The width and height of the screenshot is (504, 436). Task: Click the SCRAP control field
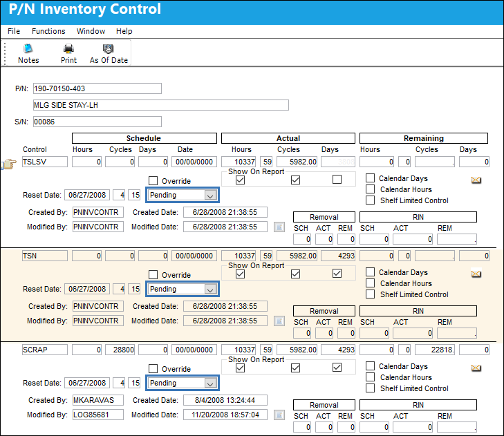[45, 350]
